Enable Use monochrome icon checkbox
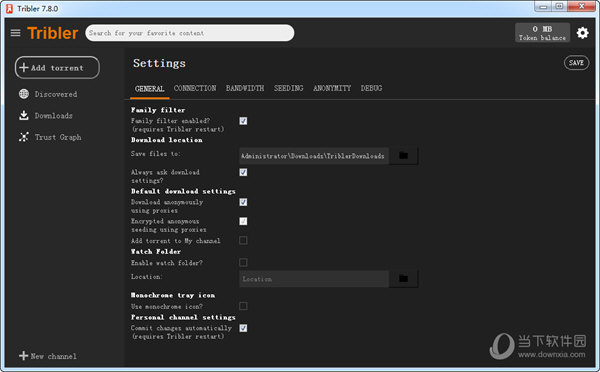 (x=243, y=306)
